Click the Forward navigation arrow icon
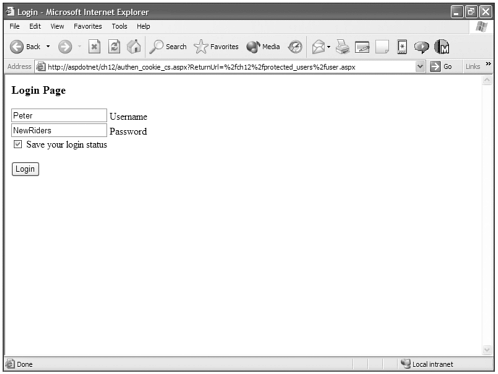 (65, 47)
